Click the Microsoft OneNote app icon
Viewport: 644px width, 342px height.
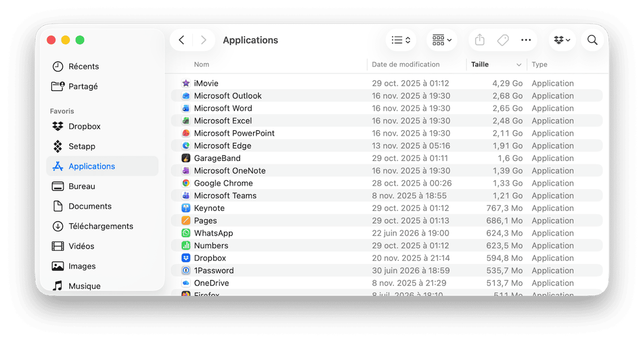click(x=186, y=170)
